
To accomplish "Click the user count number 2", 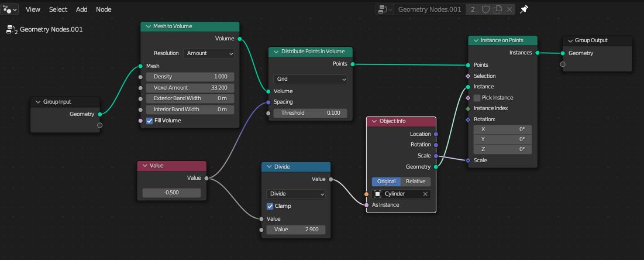I will pyautogui.click(x=473, y=9).
